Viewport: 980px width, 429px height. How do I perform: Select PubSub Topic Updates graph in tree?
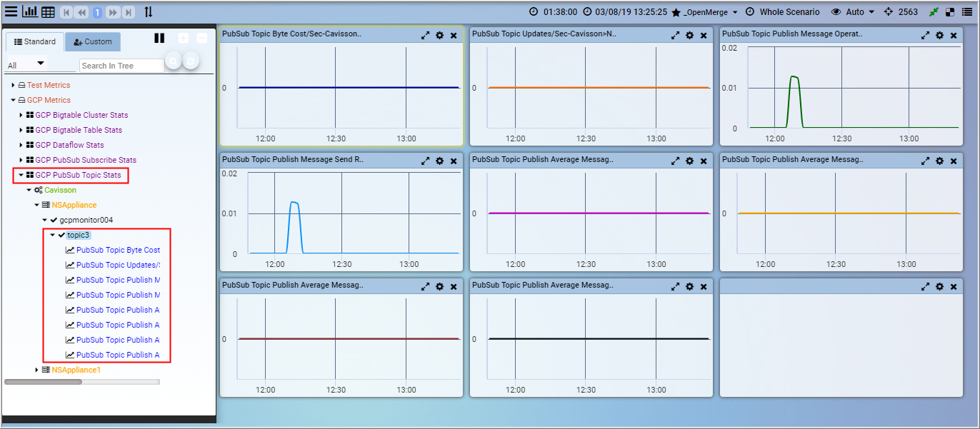pos(118,265)
